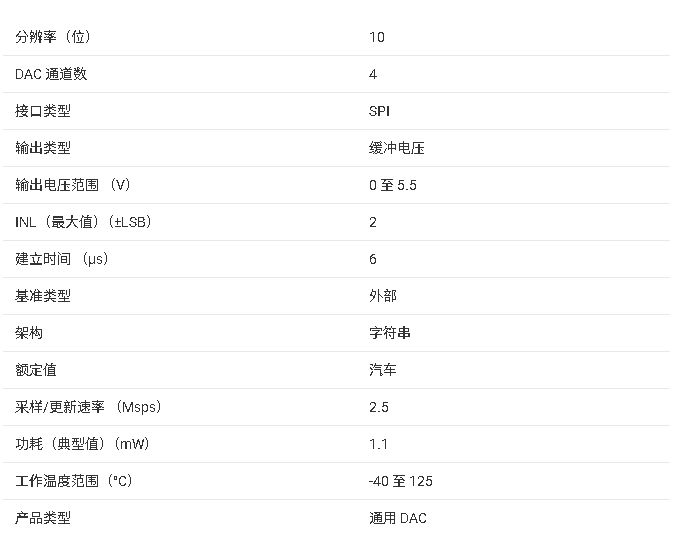
Task: Select the 输出类型 label
Action: click(43, 148)
